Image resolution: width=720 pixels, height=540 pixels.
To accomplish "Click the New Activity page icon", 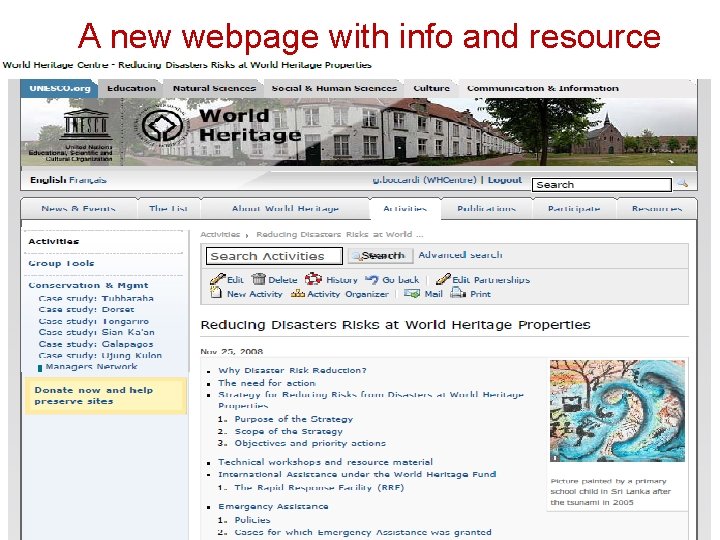I will (x=216, y=292).
